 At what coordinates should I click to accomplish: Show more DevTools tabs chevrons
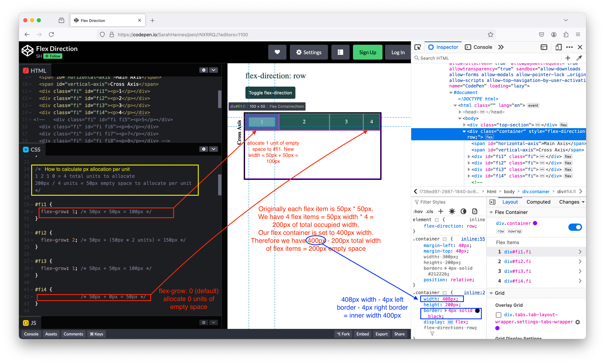coord(501,47)
